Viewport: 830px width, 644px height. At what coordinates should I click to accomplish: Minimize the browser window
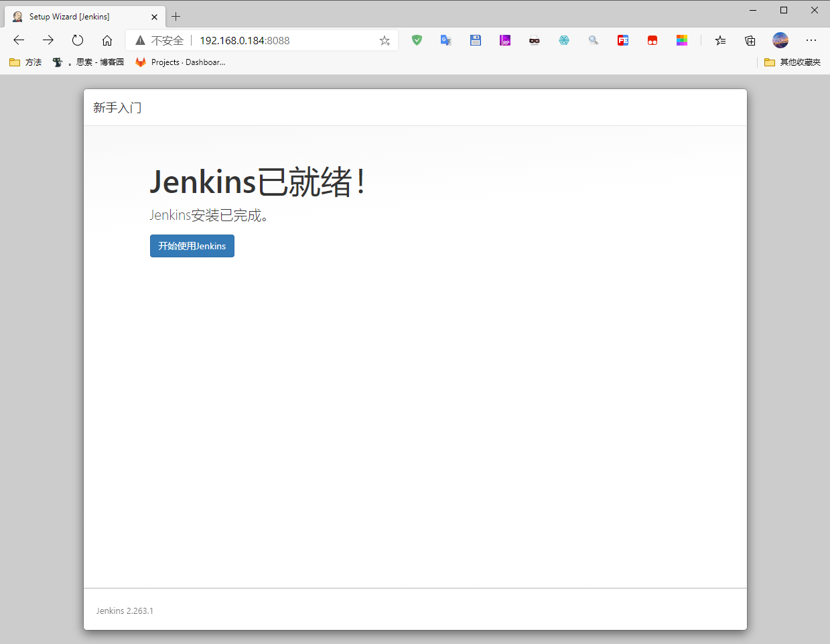tap(753, 10)
